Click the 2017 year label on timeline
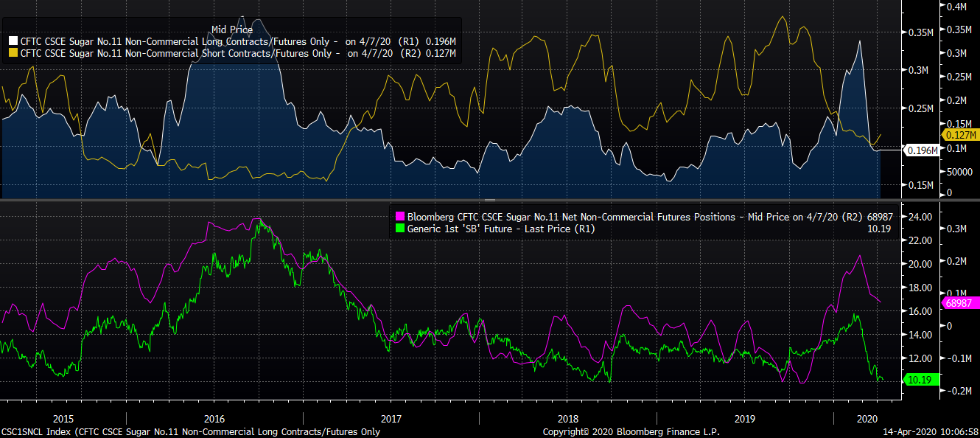Image resolution: width=980 pixels, height=438 pixels. 391,418
